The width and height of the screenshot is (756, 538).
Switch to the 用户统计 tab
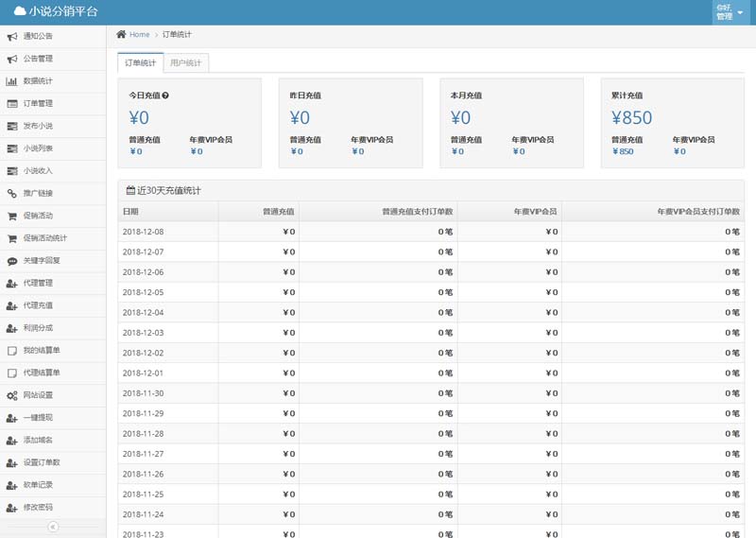point(186,63)
